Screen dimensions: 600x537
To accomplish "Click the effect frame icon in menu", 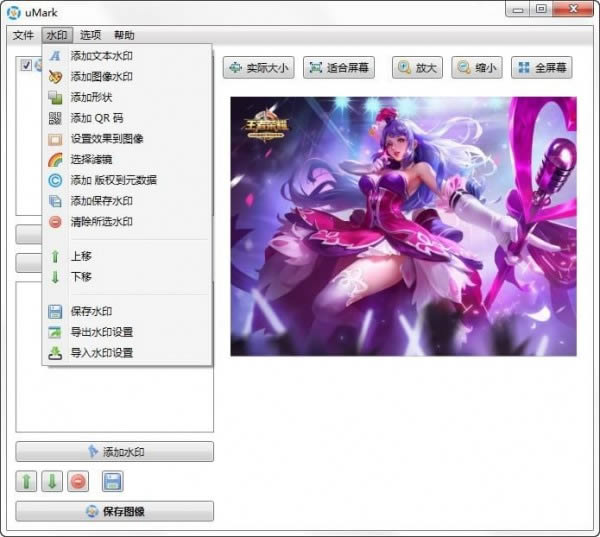I will click(x=55, y=139).
